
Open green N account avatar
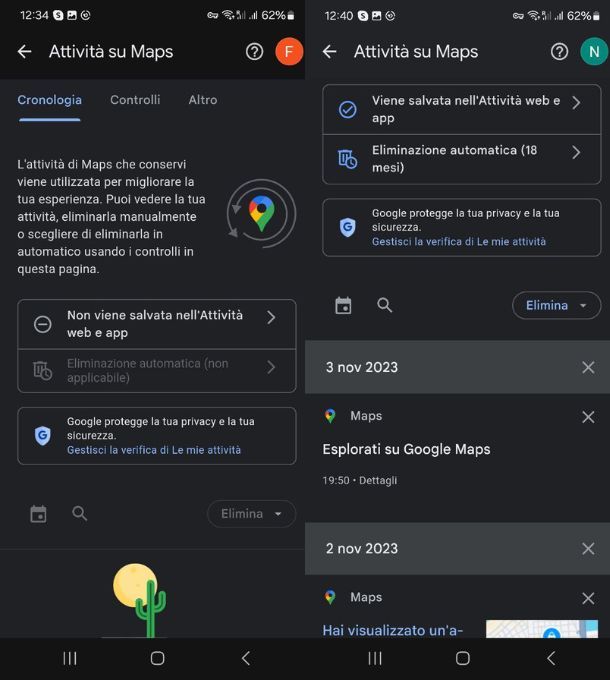tap(594, 52)
